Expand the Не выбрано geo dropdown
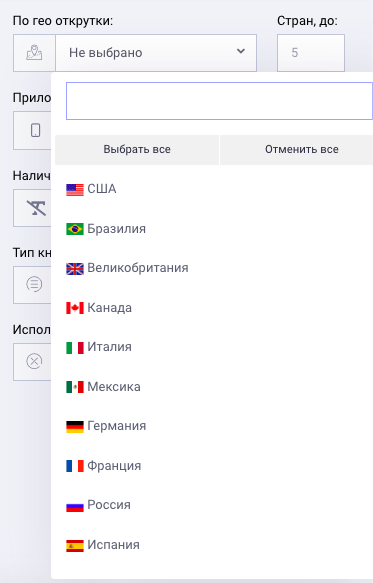 [156, 53]
